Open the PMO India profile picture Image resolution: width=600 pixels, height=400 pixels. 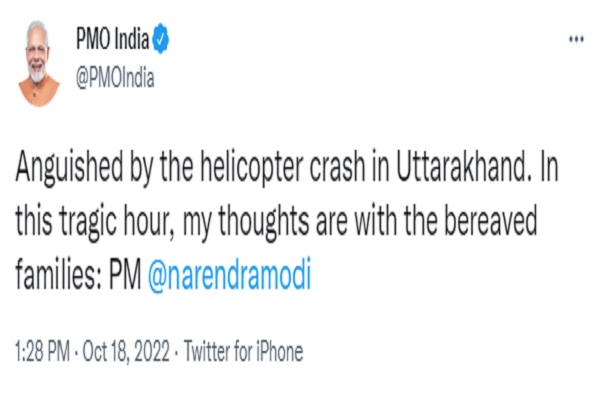[37, 54]
